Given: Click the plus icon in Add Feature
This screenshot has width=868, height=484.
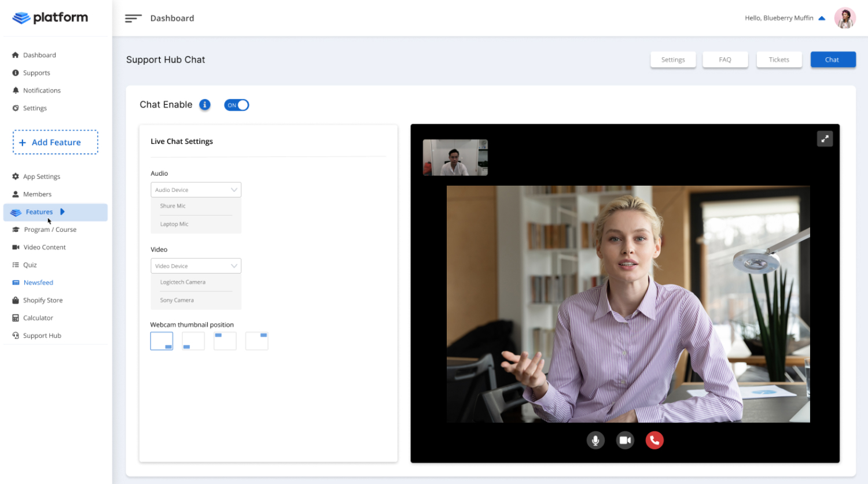Looking at the screenshot, I should (23, 142).
